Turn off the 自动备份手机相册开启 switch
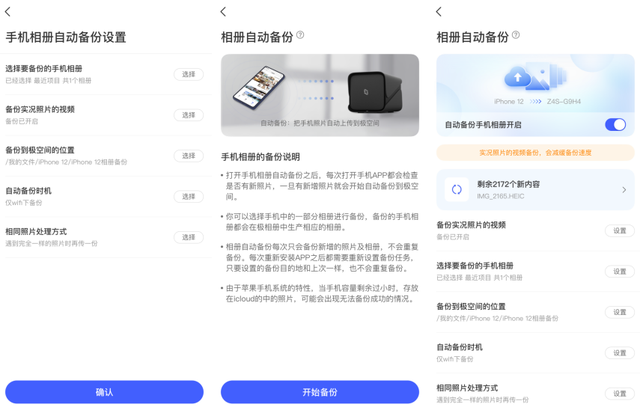Image resolution: width=640 pixels, height=410 pixels. 616,124
